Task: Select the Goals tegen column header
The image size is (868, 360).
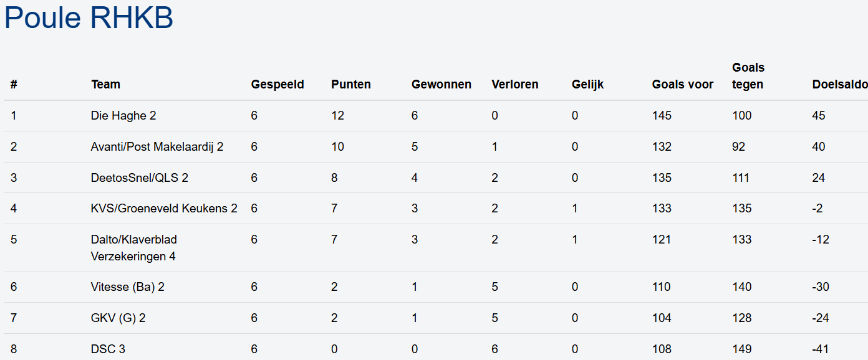Action: pyautogui.click(x=748, y=76)
